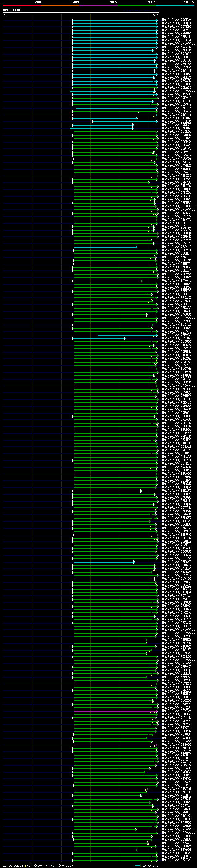Screen dimensions: 197x868
Task: Select the UniRef100_Q39347 label
Action: 176,338
